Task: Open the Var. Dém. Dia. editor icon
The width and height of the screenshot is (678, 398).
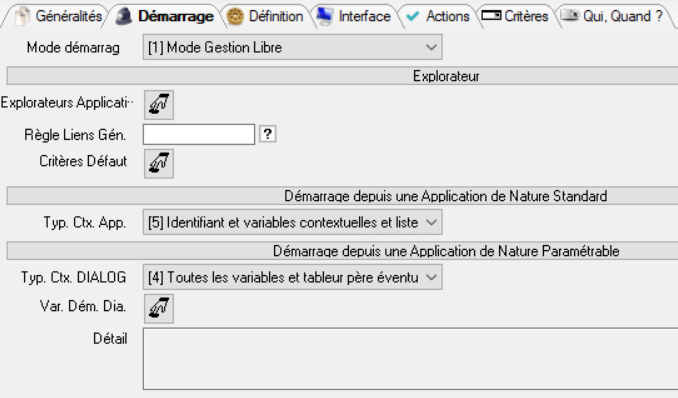Action: point(159,308)
